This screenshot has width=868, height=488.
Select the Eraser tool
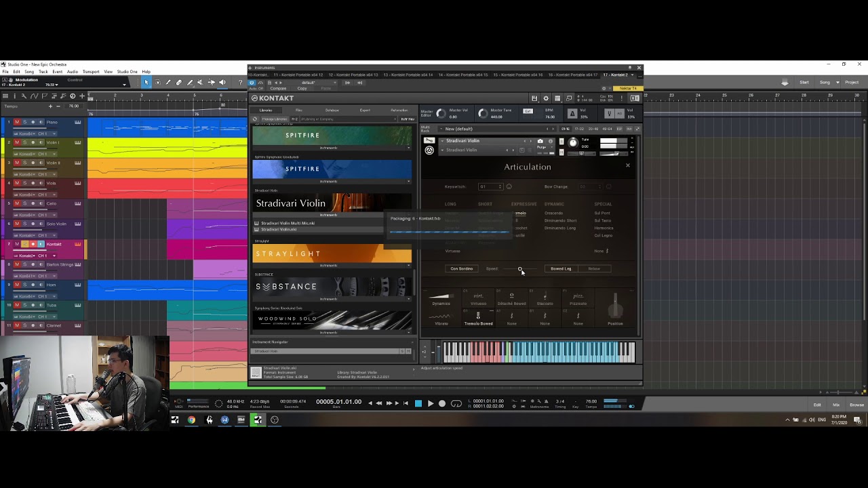[x=179, y=82]
